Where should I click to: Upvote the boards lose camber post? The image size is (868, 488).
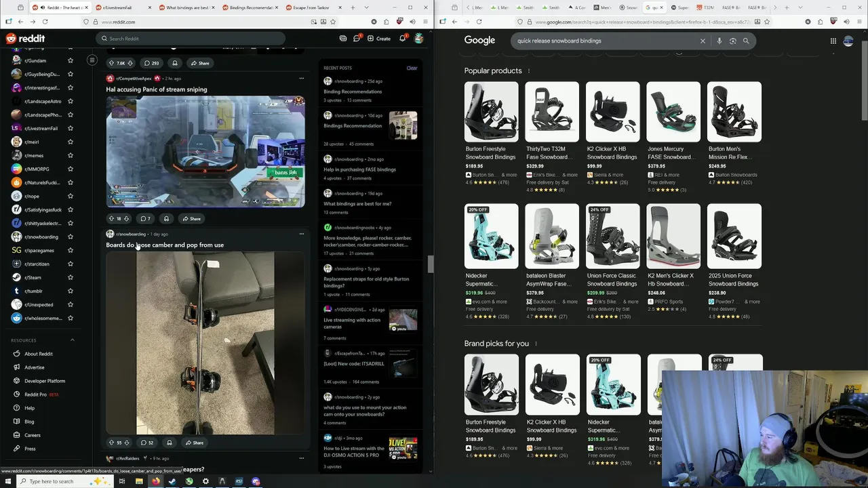coord(111,443)
